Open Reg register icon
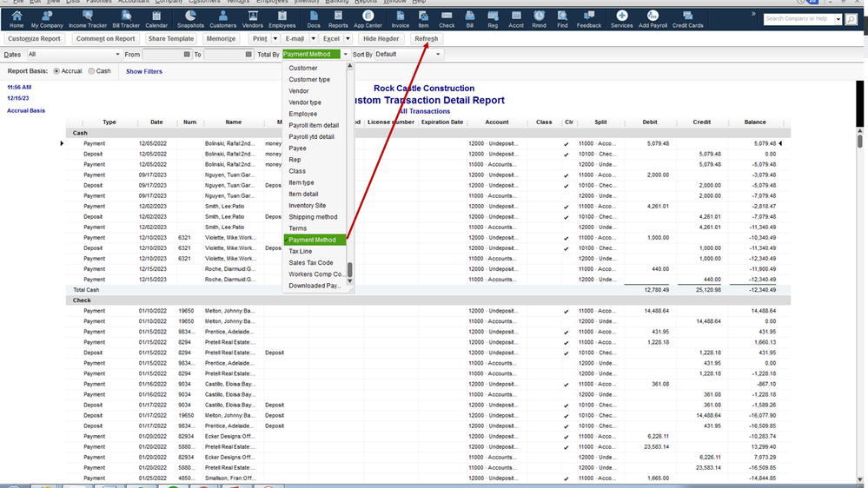This screenshot has width=868, height=488. coord(493,19)
